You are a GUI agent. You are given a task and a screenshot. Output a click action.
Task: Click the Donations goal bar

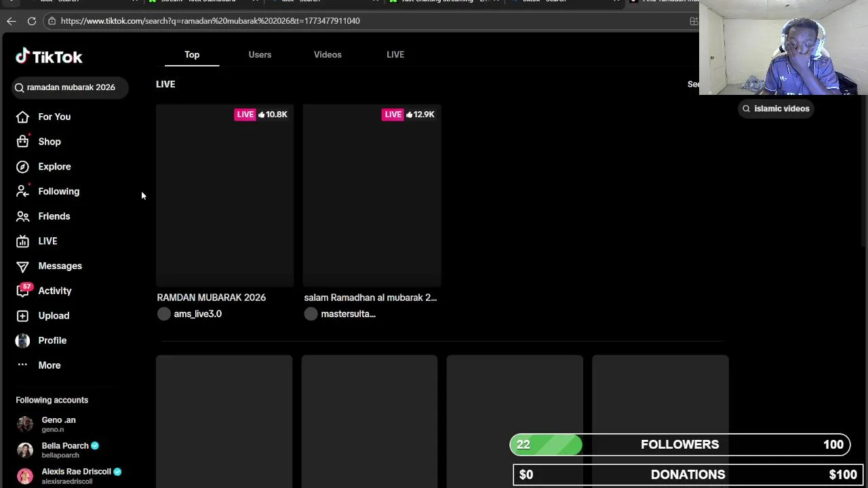pyautogui.click(x=688, y=474)
